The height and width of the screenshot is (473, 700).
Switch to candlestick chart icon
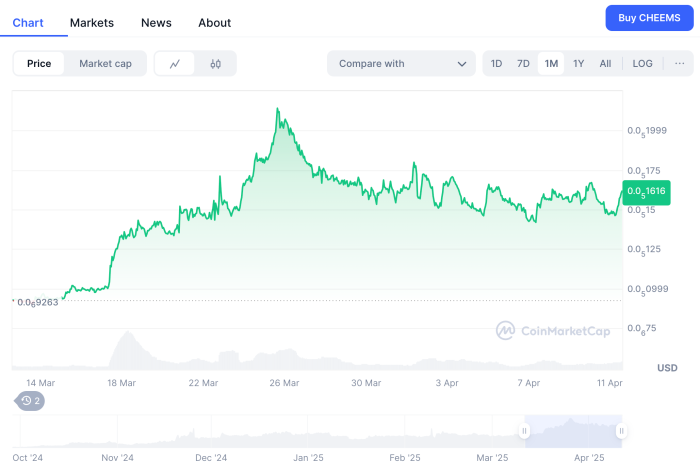click(216, 64)
